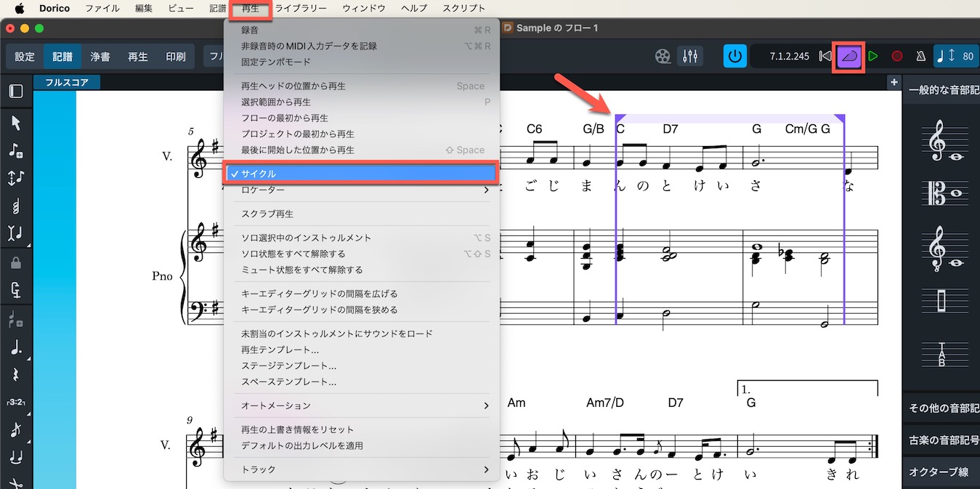The height and width of the screenshot is (489, 980).
Task: Open the スクリプト menu
Action: tap(463, 9)
